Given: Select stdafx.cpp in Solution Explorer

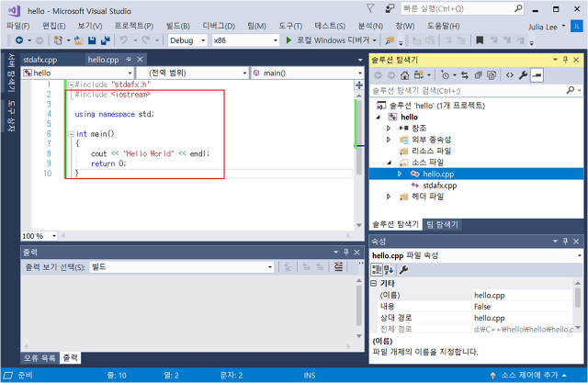Looking at the screenshot, I should click(x=439, y=186).
